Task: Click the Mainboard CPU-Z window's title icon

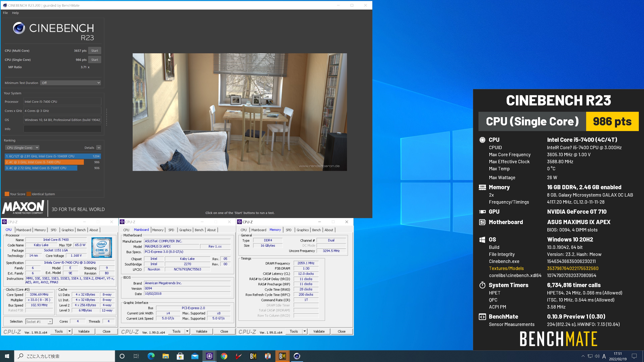Action: (122, 222)
